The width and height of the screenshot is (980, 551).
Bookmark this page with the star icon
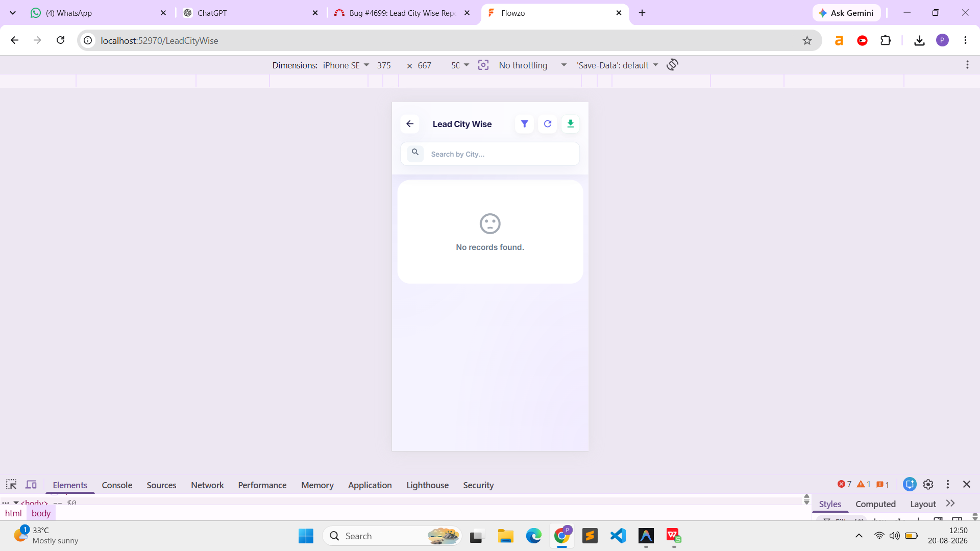pos(807,40)
